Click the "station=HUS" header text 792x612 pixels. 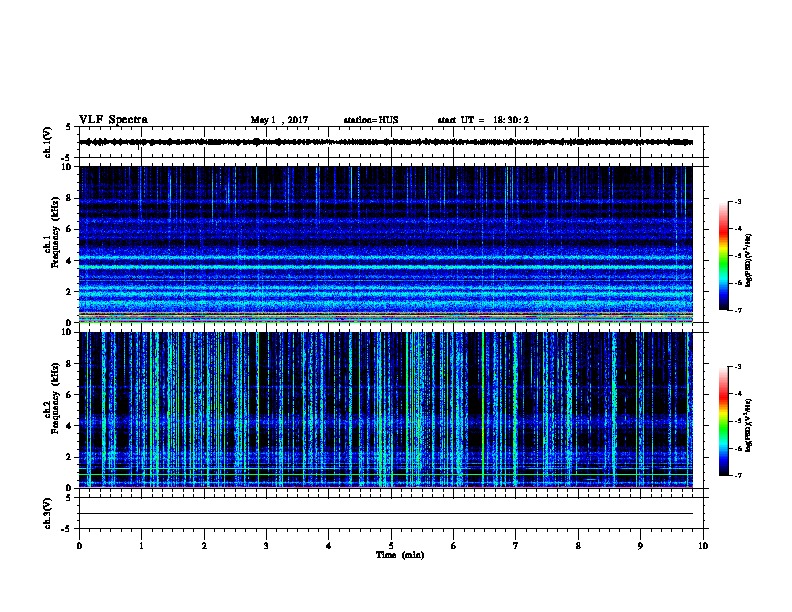[371, 120]
